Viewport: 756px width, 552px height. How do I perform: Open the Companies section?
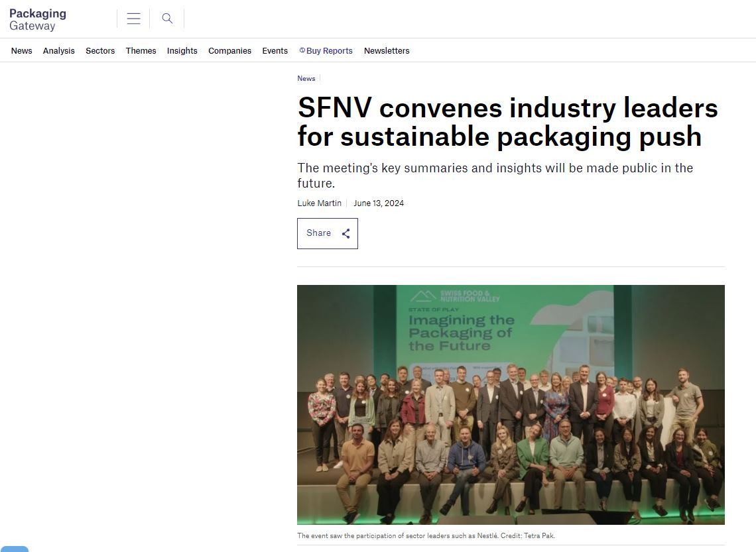(x=229, y=51)
